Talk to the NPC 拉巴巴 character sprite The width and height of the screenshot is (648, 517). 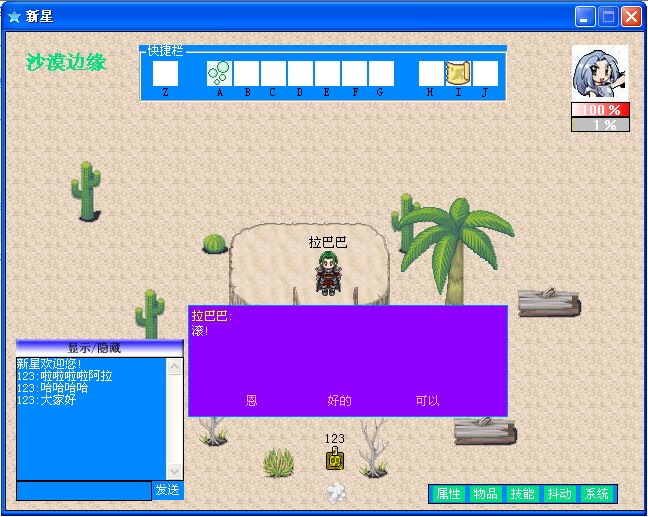329,274
